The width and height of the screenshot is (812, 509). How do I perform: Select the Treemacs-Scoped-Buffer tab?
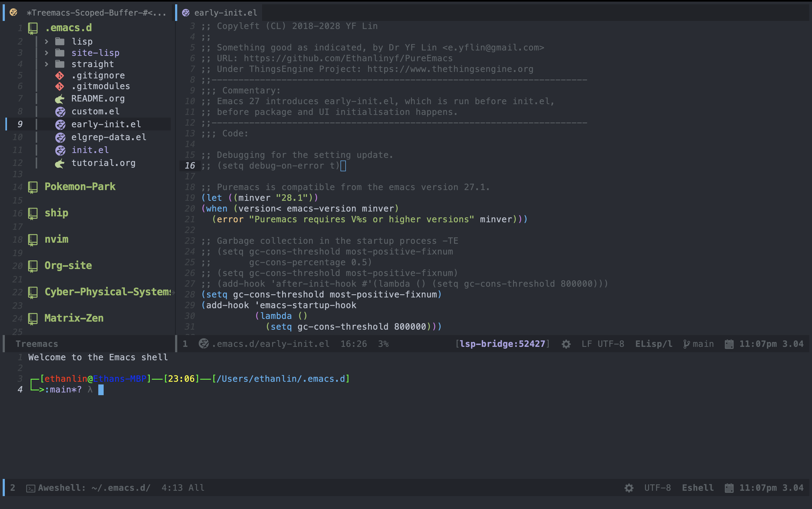coord(96,13)
